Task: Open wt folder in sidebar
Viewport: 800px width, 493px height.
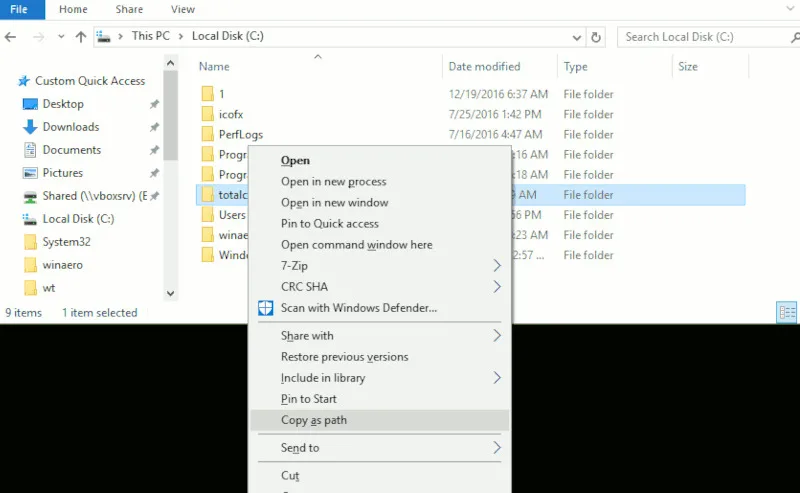Action: tap(48, 288)
